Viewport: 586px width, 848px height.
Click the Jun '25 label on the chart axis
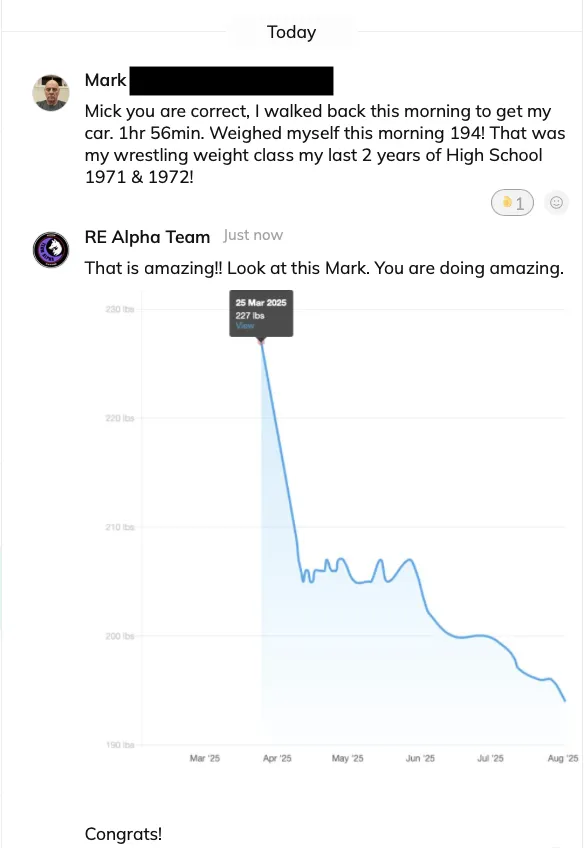(x=420, y=758)
